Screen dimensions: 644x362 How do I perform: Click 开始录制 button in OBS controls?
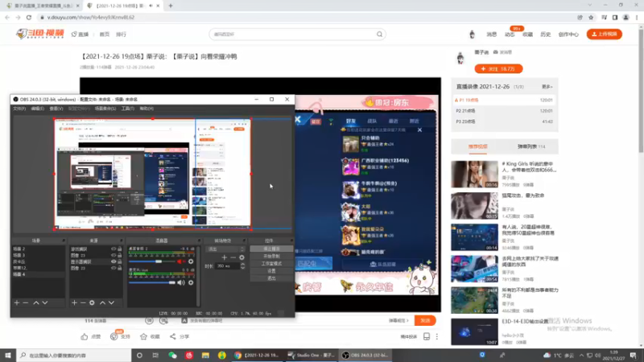click(x=271, y=256)
